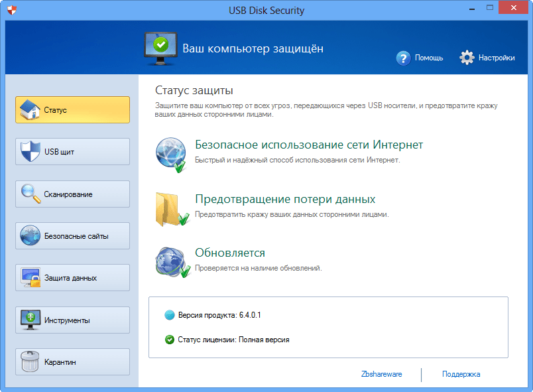The image size is (533, 392).
Task: Click the locked monitor icon for Защита данных
Action: coord(30,278)
